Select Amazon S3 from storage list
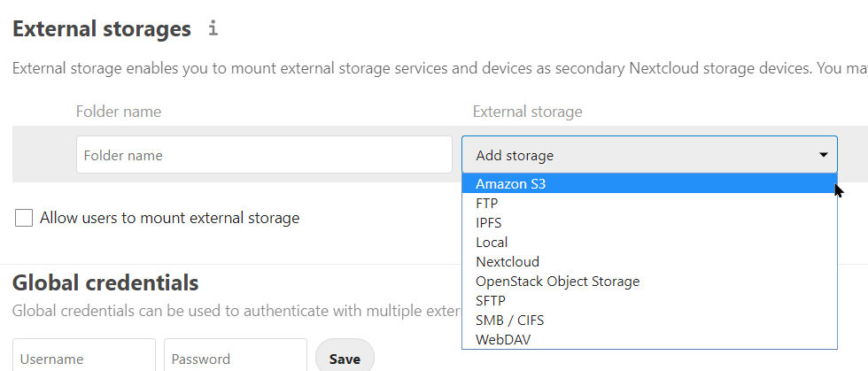Viewport: 868px width, 371px height. coord(510,184)
